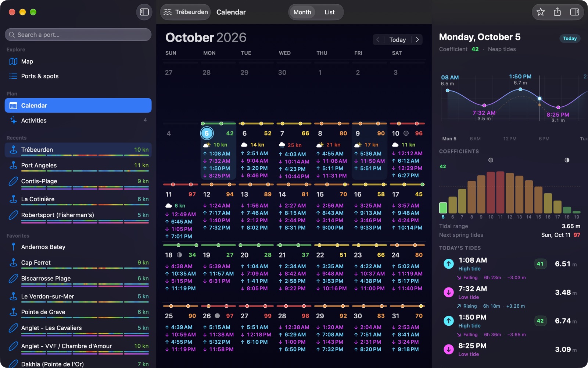Select October 11 calendar day
Viewport: 588px width, 368px height.
point(180,212)
